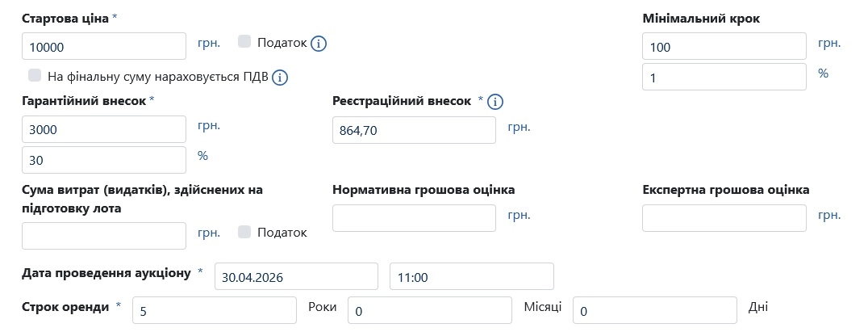
Task: Show ПДВ info tooltip icon
Action: coord(280,77)
